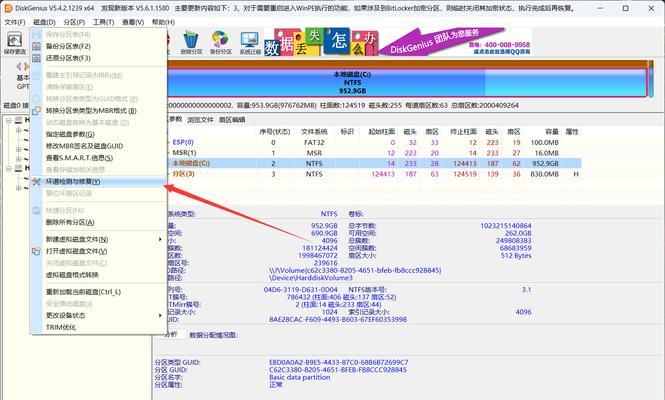Screen dimensions: 665x400
Task: Click the previous-disk left arrow icon
Action: coord(19,66)
